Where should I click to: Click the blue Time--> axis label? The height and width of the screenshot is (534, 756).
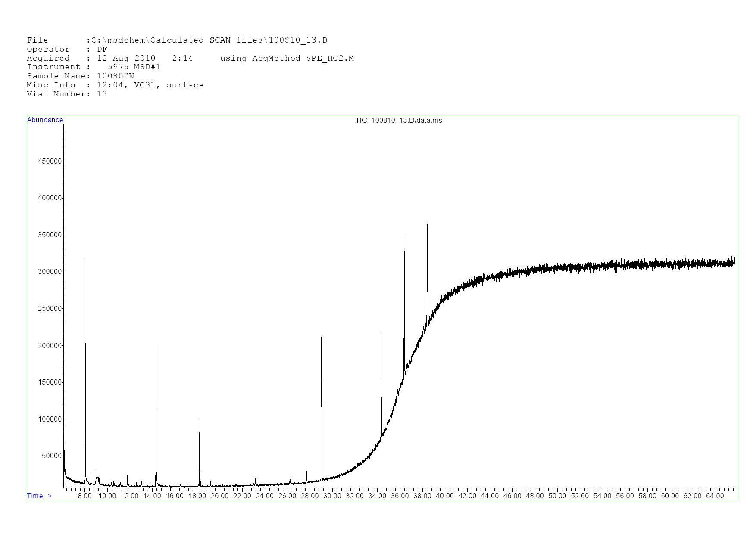pyautogui.click(x=39, y=496)
